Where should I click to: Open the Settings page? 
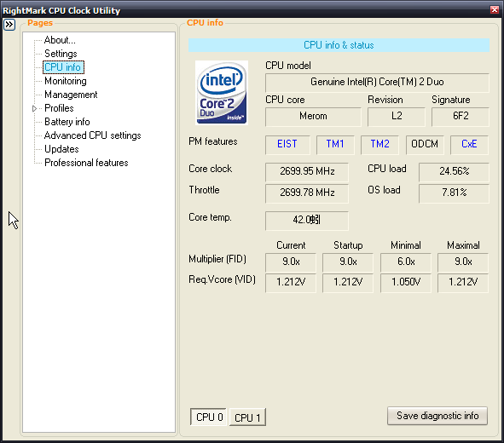pos(61,54)
